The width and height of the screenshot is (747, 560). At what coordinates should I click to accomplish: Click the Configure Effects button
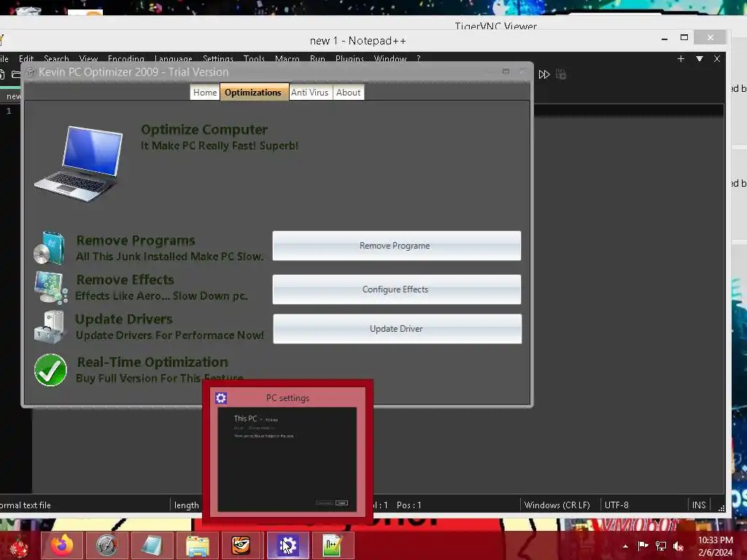[x=396, y=289]
